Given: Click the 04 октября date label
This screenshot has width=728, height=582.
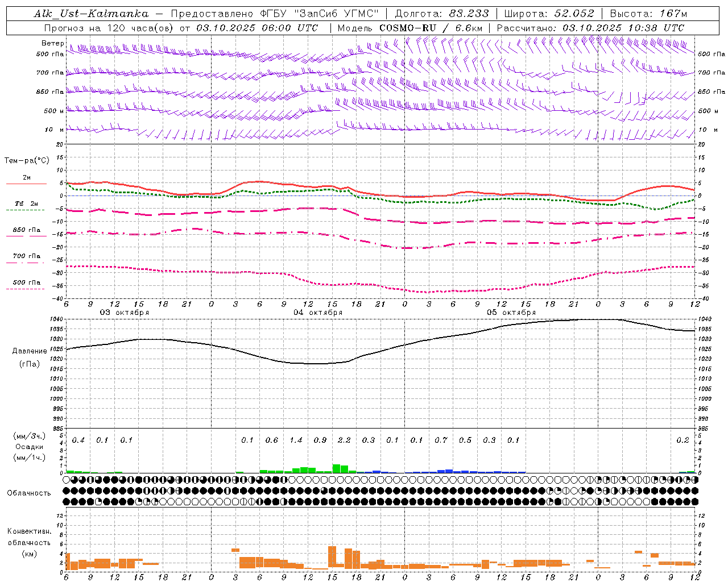Looking at the screenshot, I should point(318,313).
